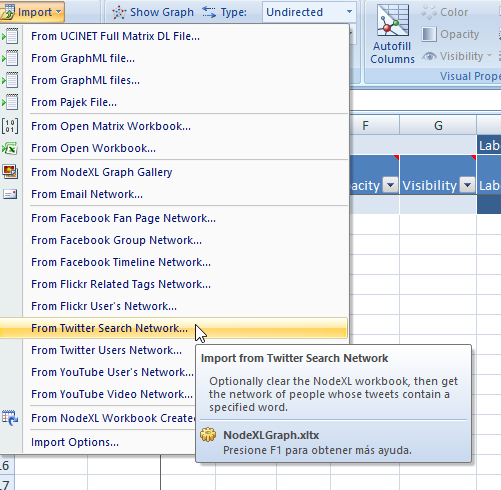Select From Pajek File menu item

coord(173,102)
